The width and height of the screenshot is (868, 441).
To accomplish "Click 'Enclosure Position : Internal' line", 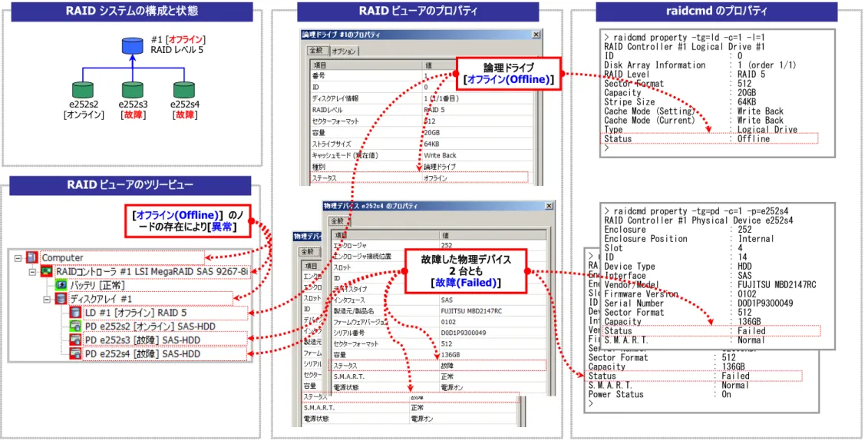I will click(x=688, y=239).
